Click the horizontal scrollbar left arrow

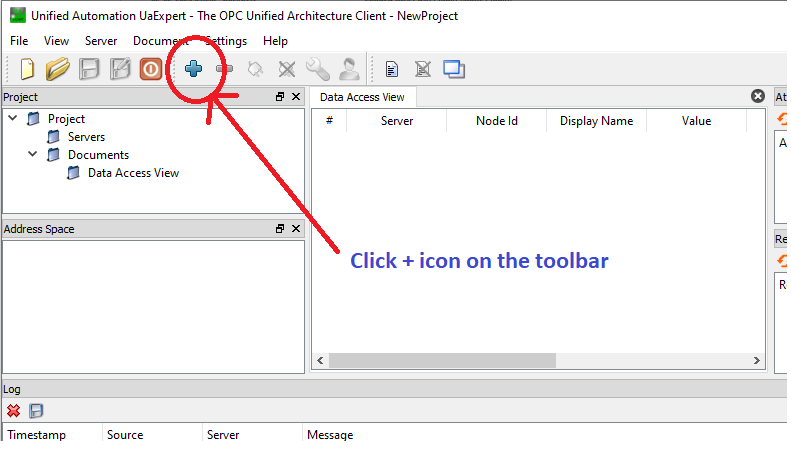[320, 360]
